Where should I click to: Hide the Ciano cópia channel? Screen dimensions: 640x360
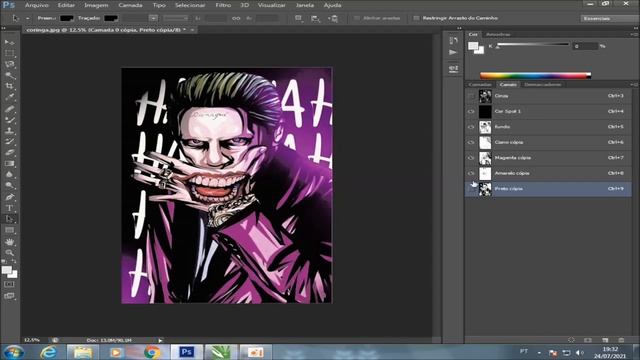(x=471, y=142)
